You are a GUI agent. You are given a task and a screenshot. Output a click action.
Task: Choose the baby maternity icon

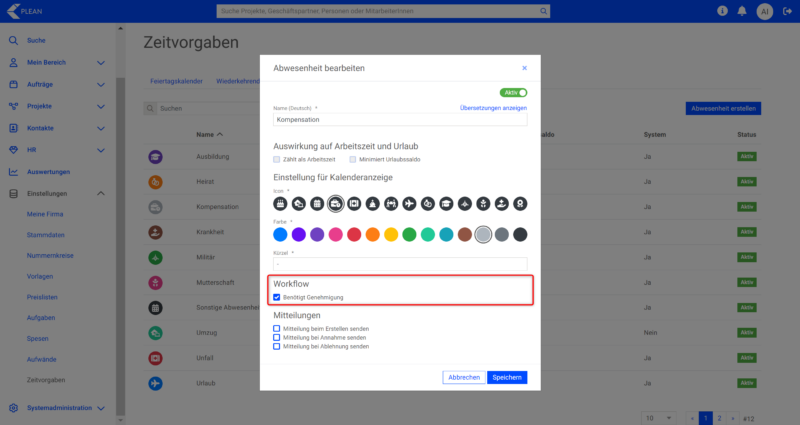click(x=483, y=204)
